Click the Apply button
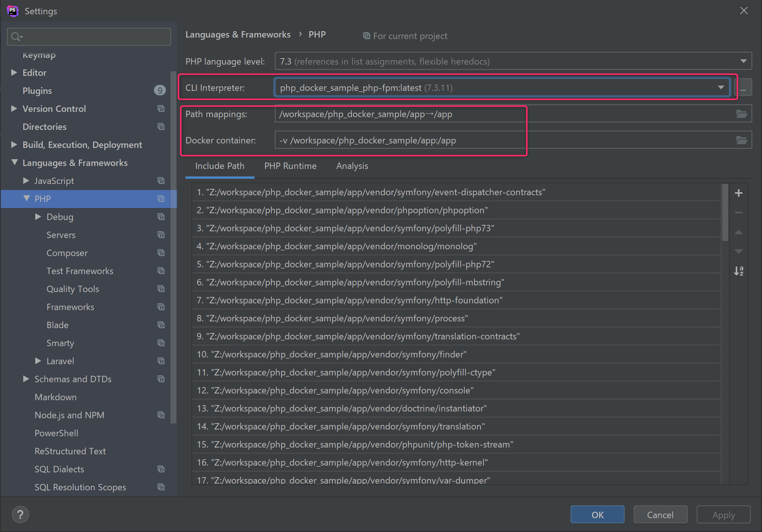The image size is (762, 532). click(723, 514)
